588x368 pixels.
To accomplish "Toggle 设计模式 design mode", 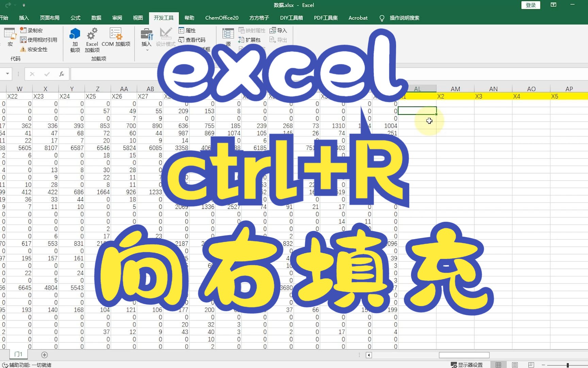I will coord(166,37).
